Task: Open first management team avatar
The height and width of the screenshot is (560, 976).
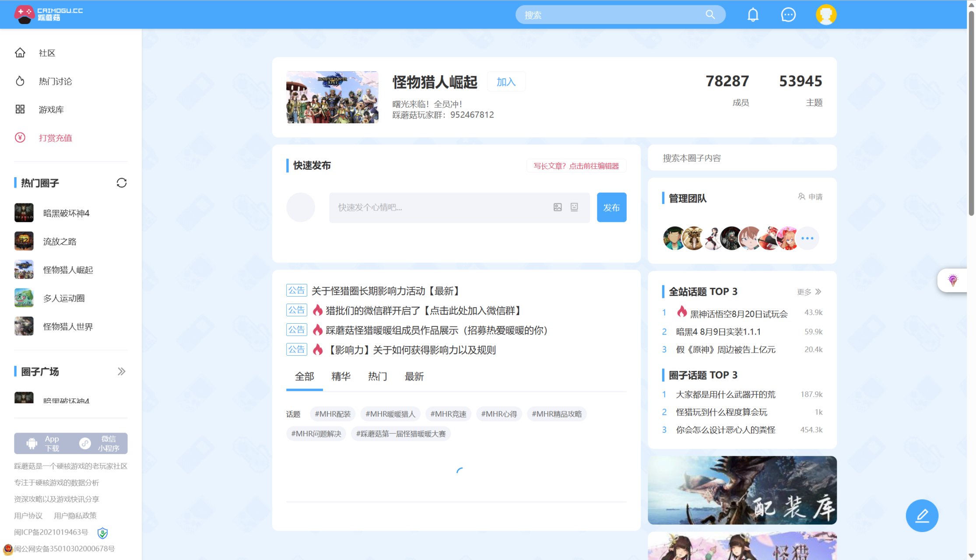Action: pos(674,238)
